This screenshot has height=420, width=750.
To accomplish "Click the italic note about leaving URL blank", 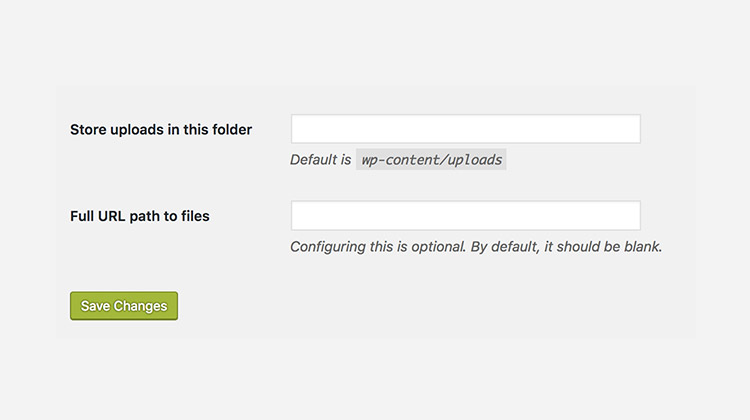I will tap(476, 246).
